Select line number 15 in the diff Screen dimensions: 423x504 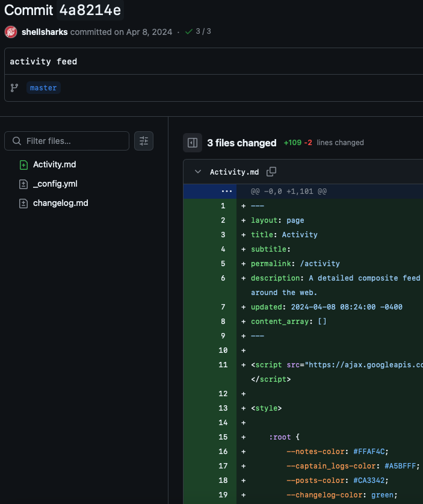tap(223, 437)
